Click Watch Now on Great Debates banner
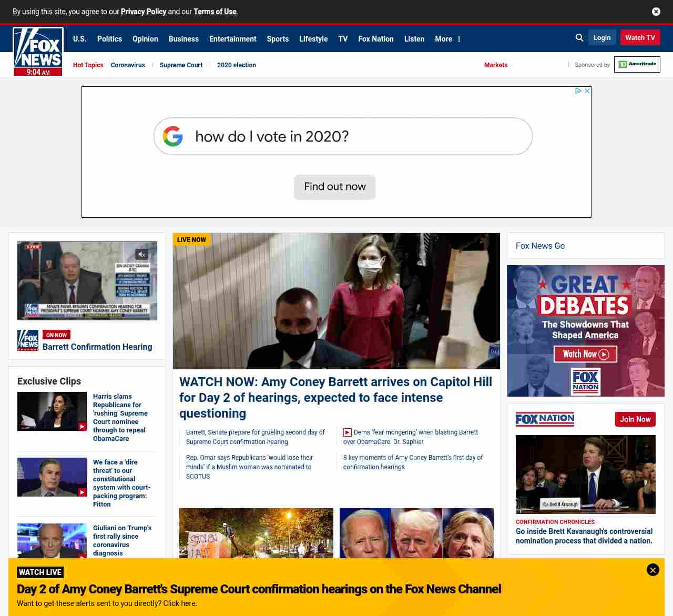This screenshot has height=616, width=673. (x=585, y=354)
